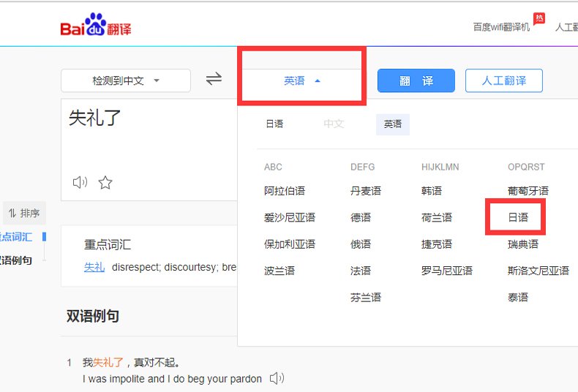Viewport: 578px width, 392px height.
Task: Select 爱沙尼亚语 from the language list
Action: [x=290, y=217]
